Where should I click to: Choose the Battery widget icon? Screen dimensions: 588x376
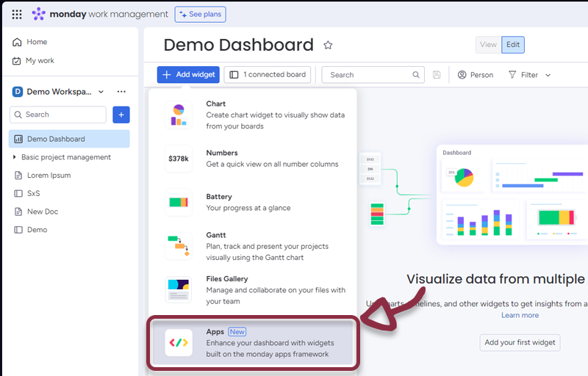(x=179, y=202)
